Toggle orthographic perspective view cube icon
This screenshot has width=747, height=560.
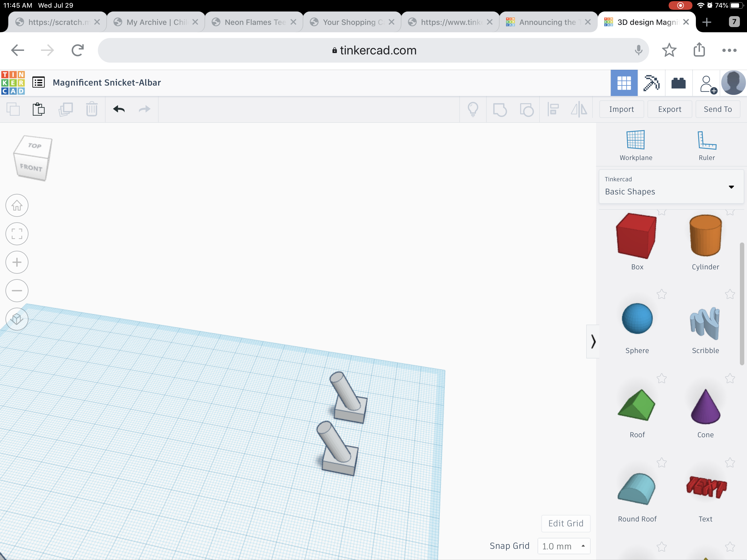point(17,319)
